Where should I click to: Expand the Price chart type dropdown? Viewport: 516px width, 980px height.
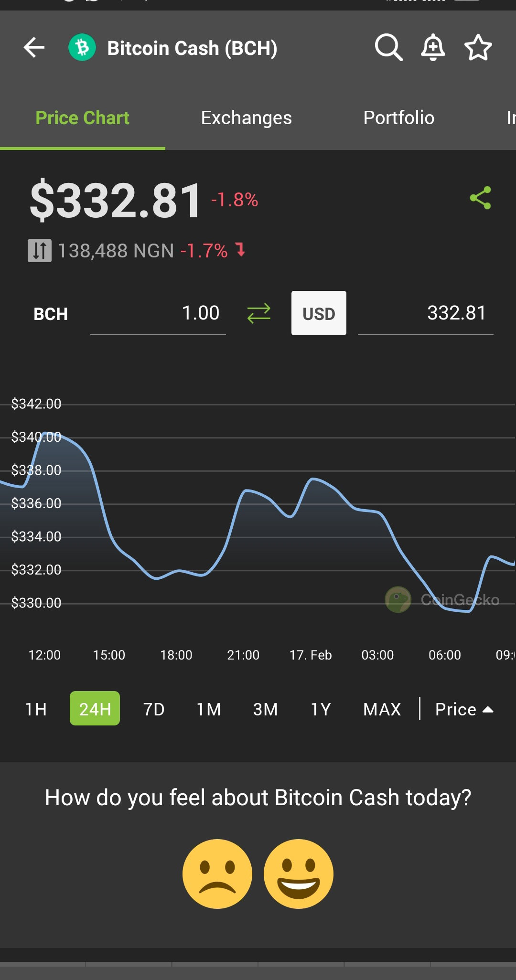point(464,709)
